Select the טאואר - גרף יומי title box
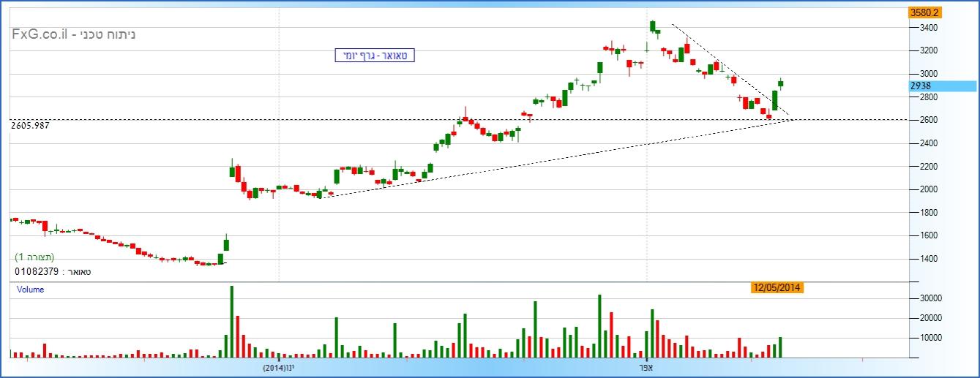The image size is (980, 378). [x=375, y=56]
